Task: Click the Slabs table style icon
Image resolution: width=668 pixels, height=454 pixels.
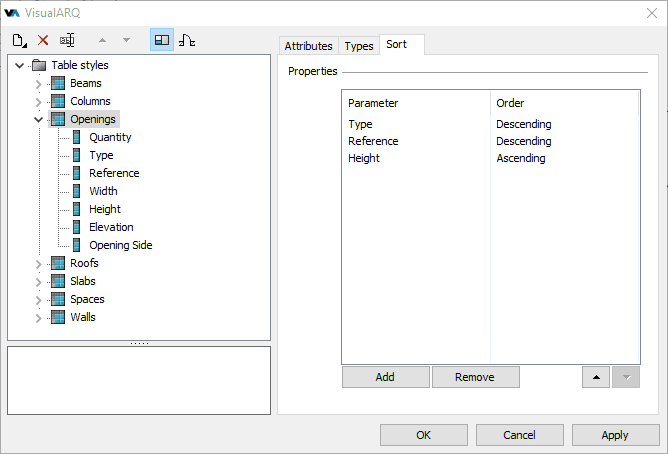Action: pyautogui.click(x=58, y=281)
